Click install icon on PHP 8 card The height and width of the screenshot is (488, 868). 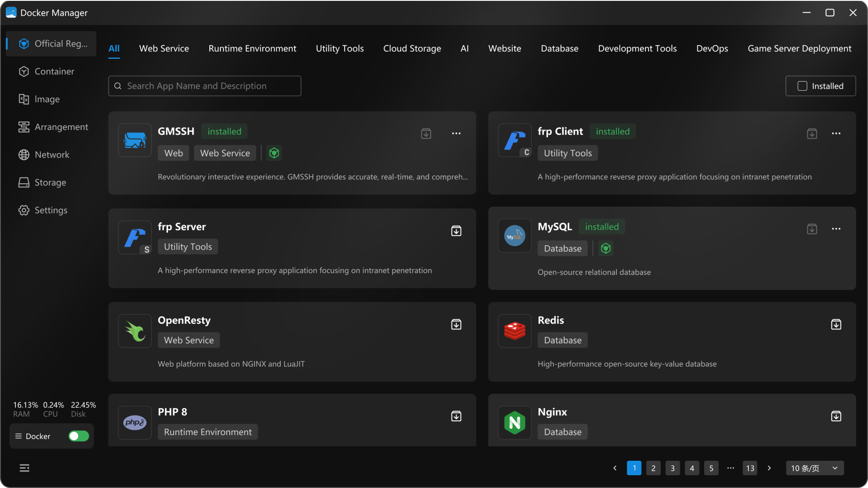pos(456,416)
